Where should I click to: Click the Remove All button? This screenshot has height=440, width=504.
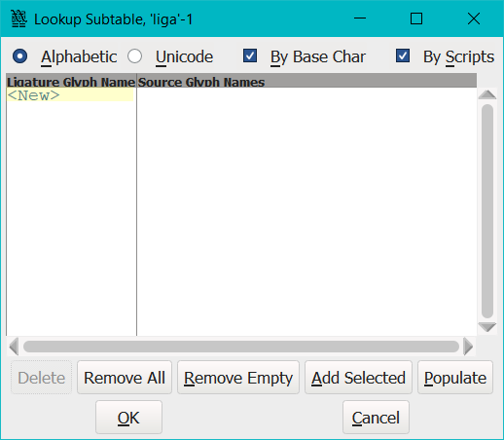125,378
